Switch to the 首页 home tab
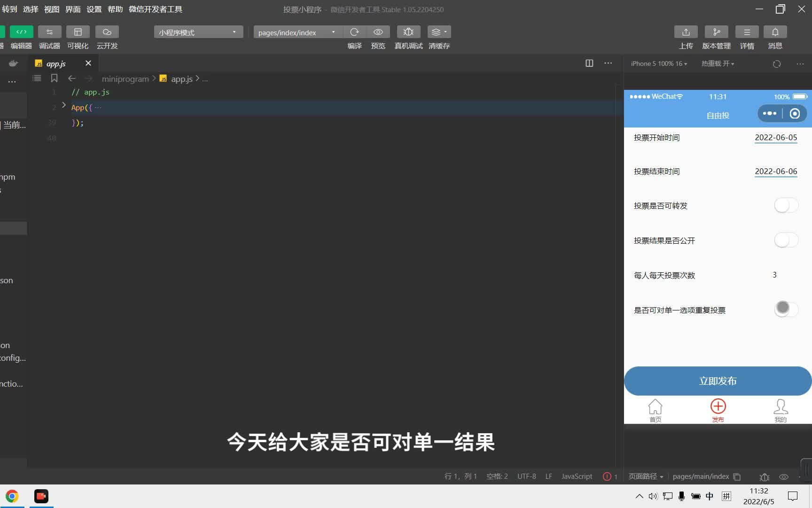The image size is (812, 508). pyautogui.click(x=655, y=411)
